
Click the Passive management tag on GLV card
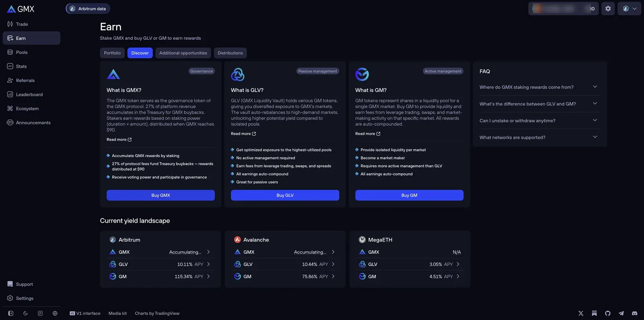click(x=318, y=71)
